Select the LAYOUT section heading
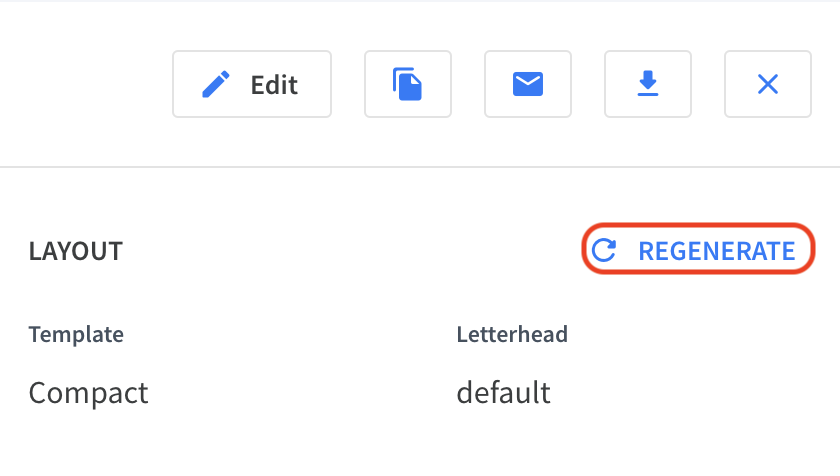The image size is (840, 476). point(76,251)
